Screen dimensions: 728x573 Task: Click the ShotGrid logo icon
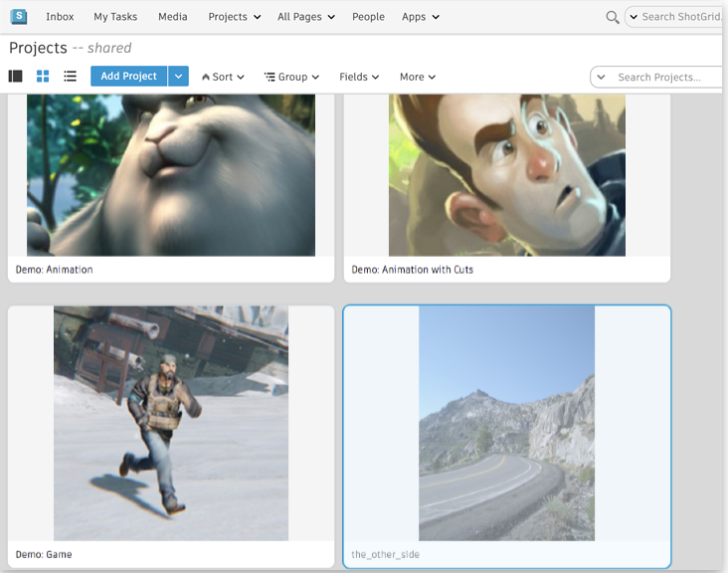[19, 16]
